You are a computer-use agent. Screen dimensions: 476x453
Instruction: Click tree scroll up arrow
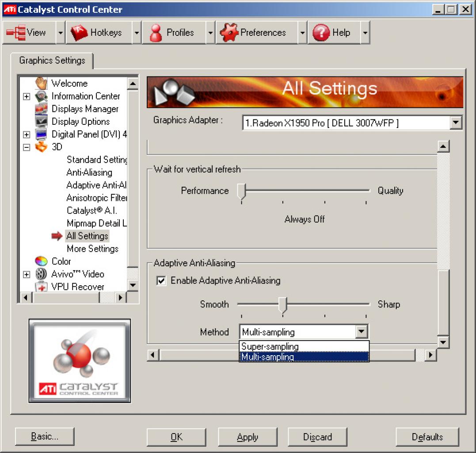point(133,84)
